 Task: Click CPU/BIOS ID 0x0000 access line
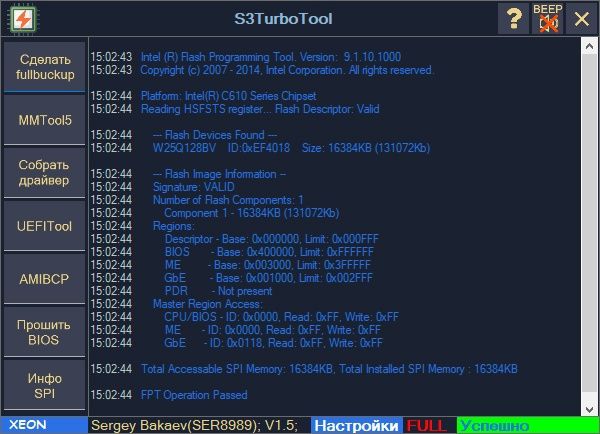pos(281,317)
